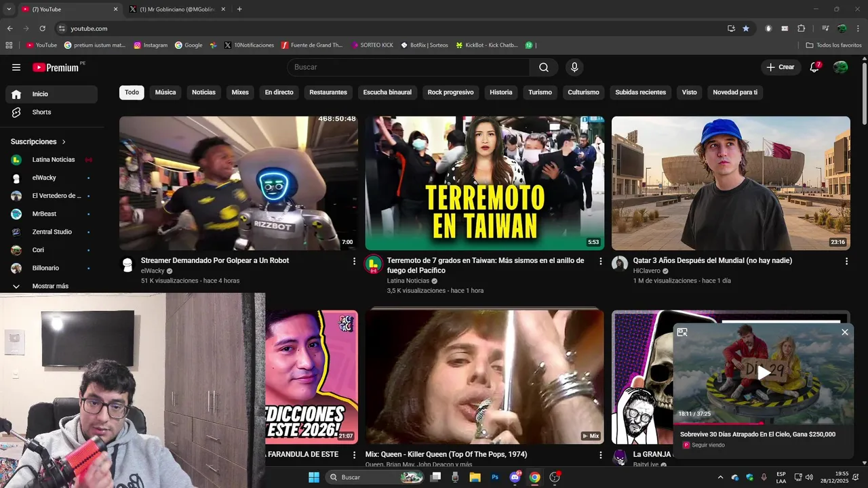Select the Visto filter chip
Image resolution: width=868 pixels, height=488 pixels.
690,92
